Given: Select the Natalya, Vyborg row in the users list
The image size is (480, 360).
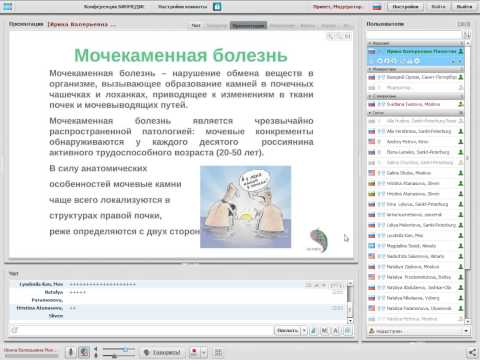Looking at the screenshot, I should point(416,298).
